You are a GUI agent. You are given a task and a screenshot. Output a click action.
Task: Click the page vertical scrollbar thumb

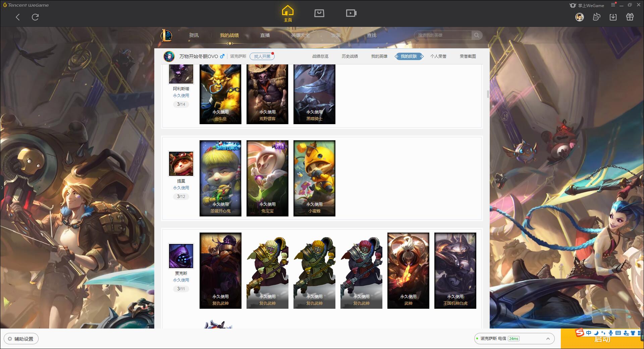pyautogui.click(x=488, y=94)
